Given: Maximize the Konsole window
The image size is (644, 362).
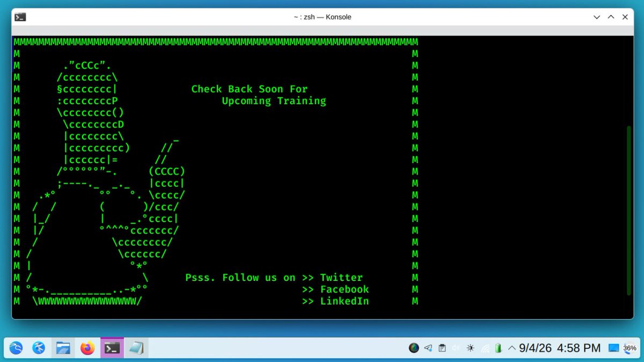Looking at the screenshot, I should click(611, 17).
